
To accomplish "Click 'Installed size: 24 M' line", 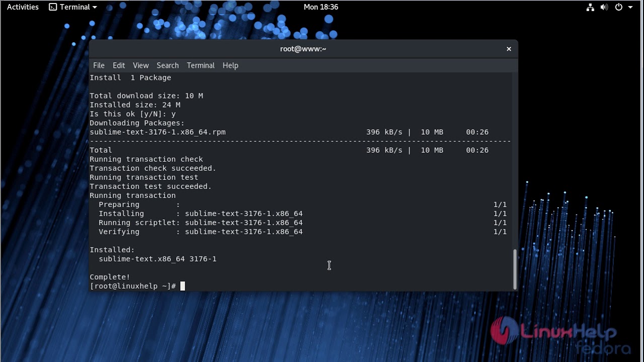I will 135,105.
